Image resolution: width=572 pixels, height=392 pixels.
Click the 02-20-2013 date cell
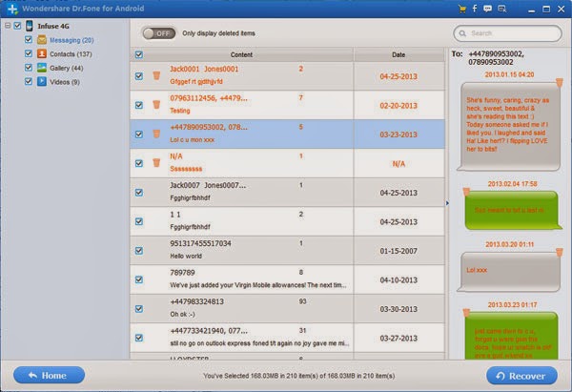click(x=398, y=106)
